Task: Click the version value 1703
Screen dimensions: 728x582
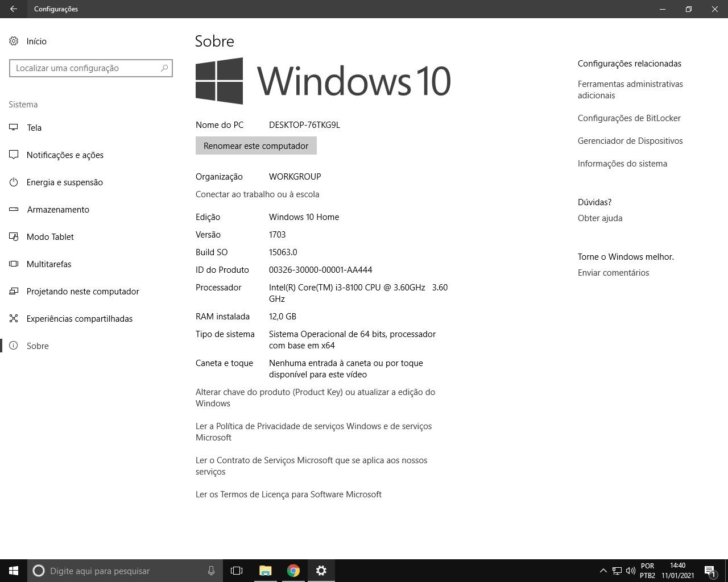Action: (277, 235)
